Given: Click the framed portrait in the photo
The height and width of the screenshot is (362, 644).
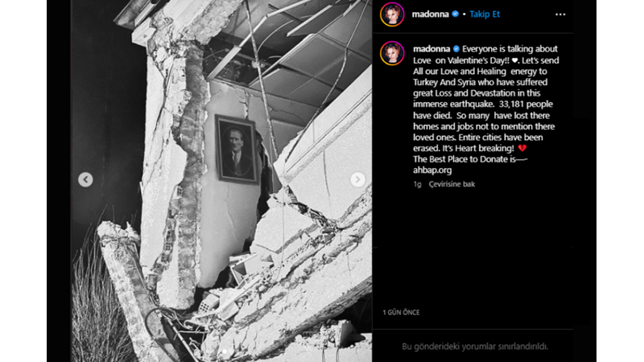Looking at the screenshot, I should point(237,150).
